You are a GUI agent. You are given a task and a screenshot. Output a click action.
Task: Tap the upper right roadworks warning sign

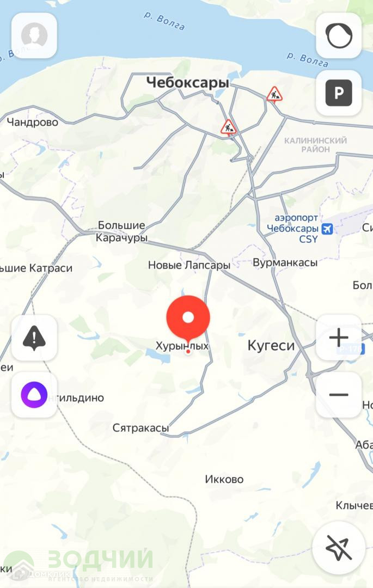tap(274, 94)
